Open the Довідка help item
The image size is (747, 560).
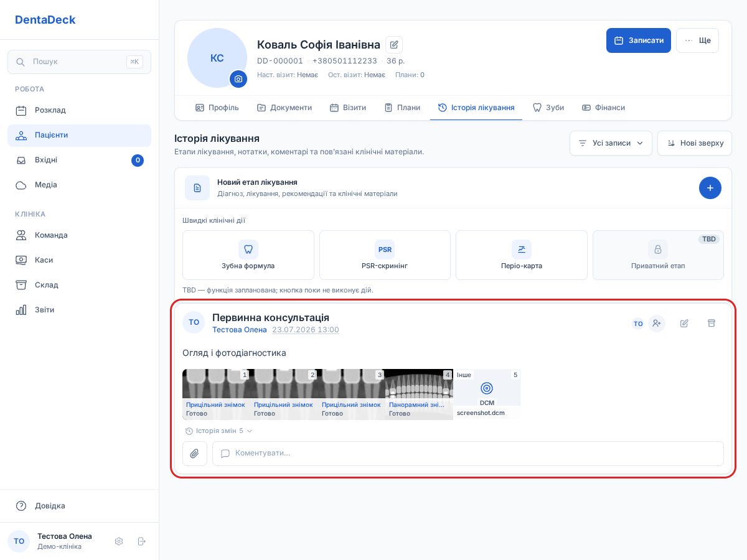(79, 506)
